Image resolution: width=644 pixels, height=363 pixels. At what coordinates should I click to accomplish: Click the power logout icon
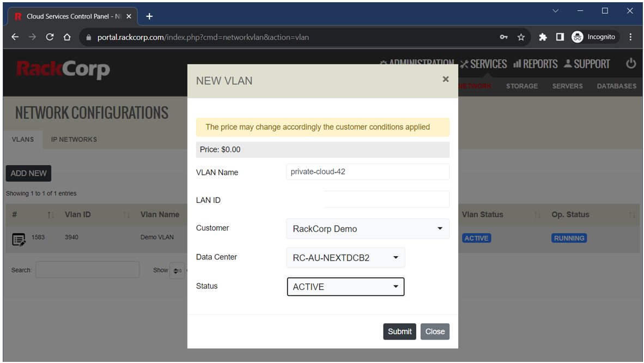click(x=631, y=64)
